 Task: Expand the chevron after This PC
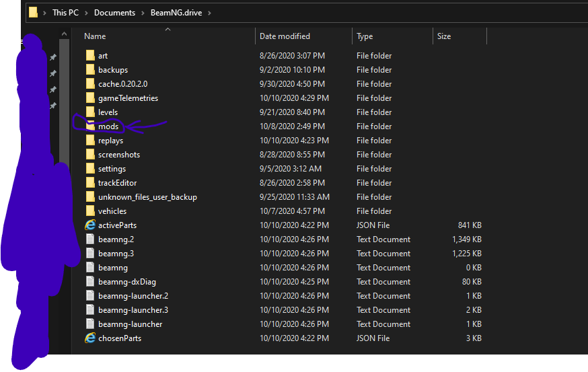[86, 13]
